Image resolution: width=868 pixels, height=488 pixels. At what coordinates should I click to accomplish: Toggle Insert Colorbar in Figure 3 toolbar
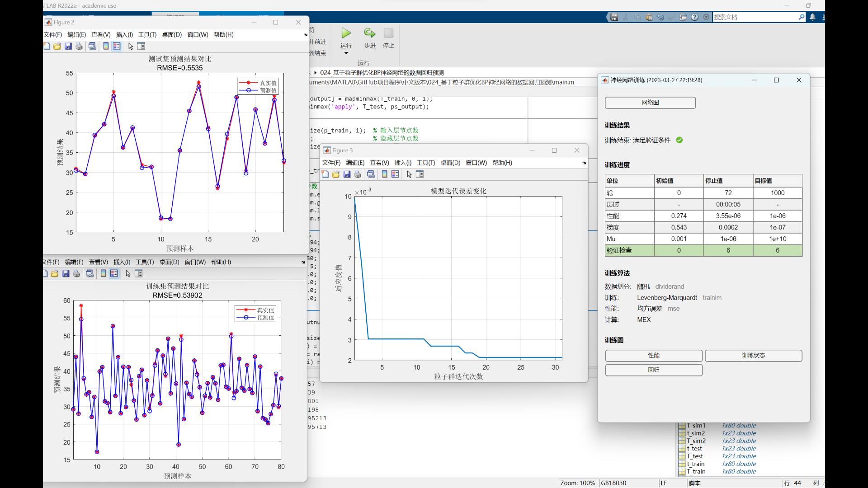click(384, 174)
